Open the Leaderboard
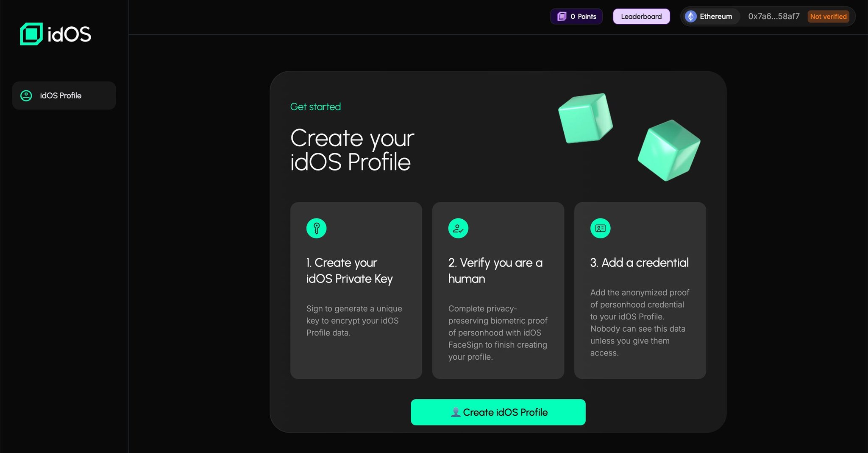868x453 pixels. (x=641, y=16)
